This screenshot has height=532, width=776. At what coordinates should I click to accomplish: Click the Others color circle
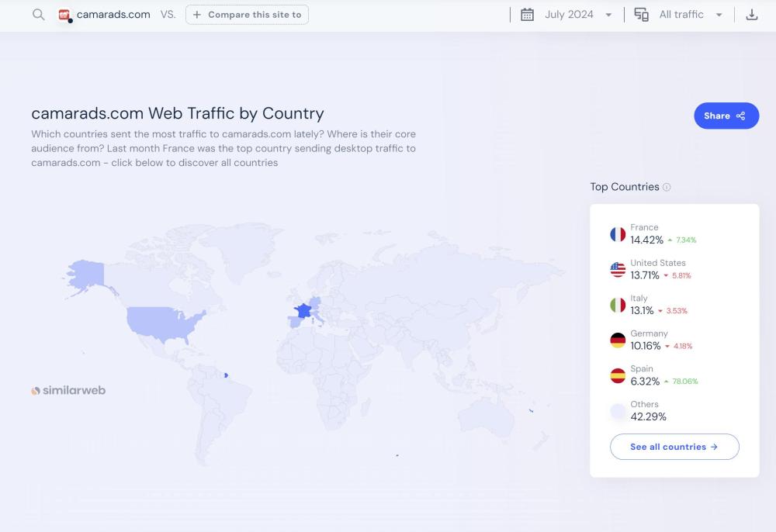618,411
